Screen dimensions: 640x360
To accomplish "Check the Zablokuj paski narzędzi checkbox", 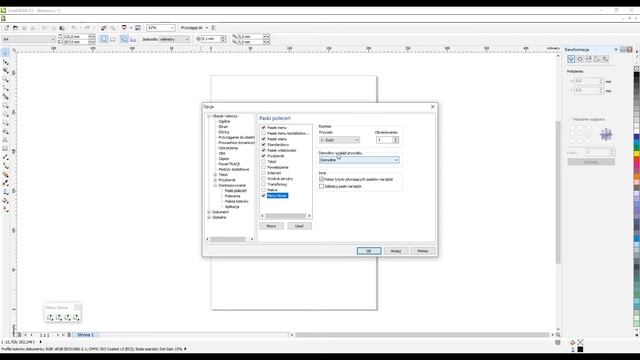I will [x=322, y=186].
